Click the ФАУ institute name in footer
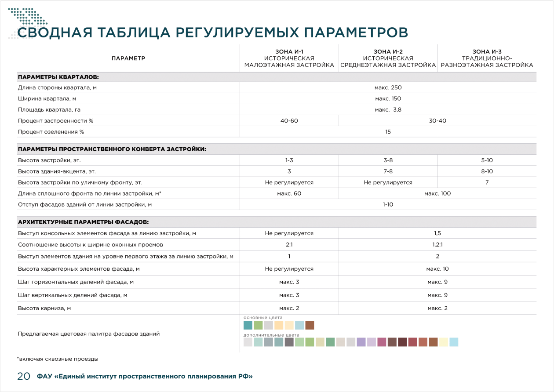Screen dimensions: 554x392 pos(145,377)
